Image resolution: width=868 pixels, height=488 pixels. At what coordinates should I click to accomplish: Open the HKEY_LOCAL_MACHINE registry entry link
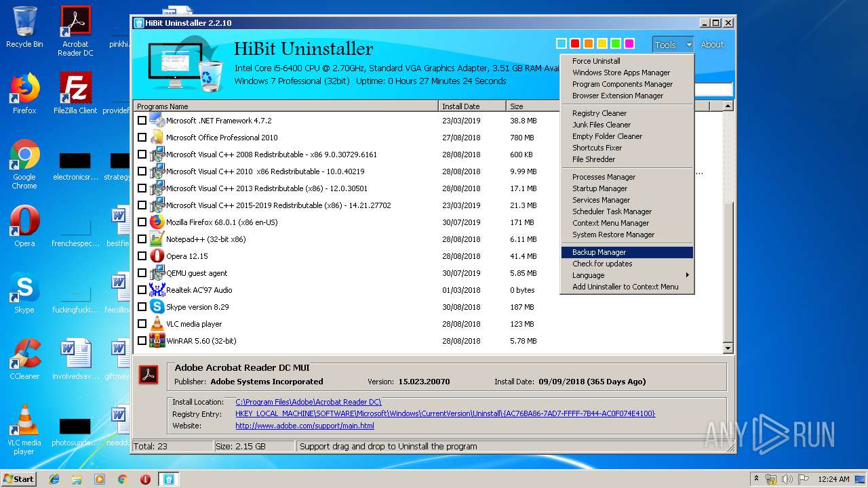pos(446,413)
